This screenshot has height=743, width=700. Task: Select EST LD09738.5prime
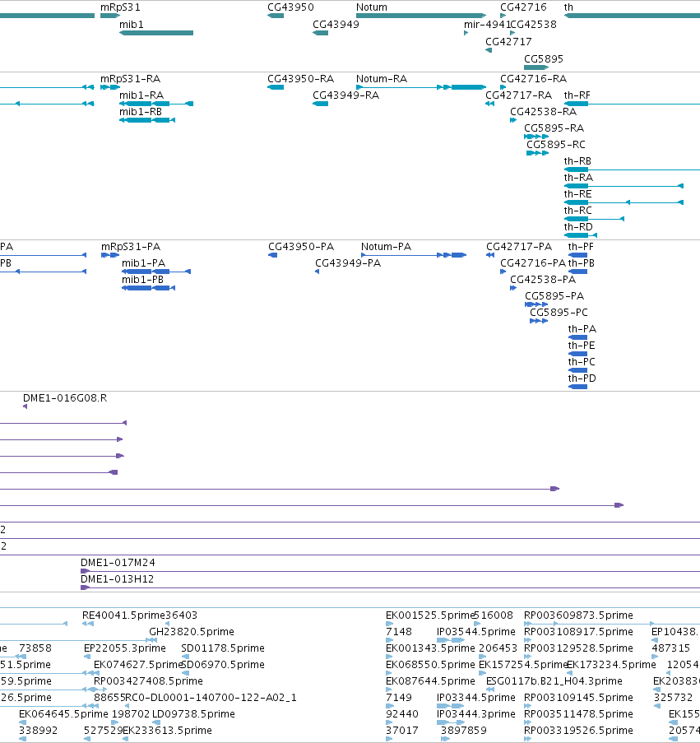coord(155,722)
